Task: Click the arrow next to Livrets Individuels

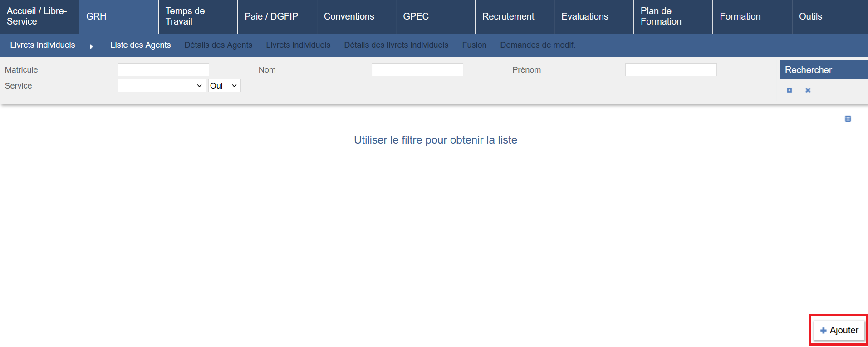Action: [91, 46]
